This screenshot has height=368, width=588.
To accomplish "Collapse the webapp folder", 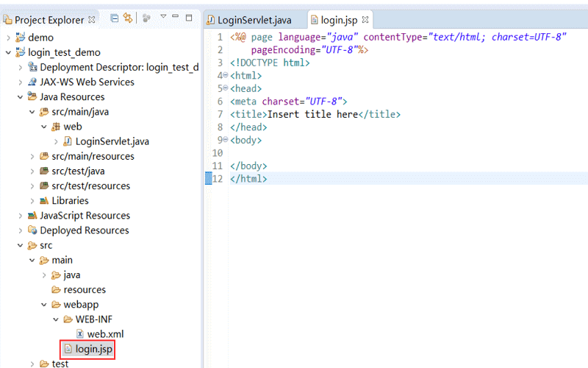I will (x=44, y=305).
